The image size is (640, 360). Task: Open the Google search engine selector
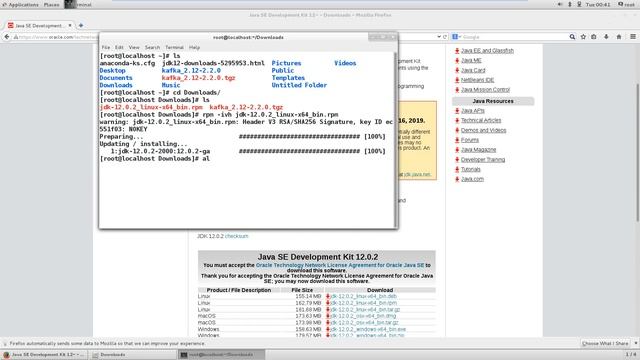[456, 37]
